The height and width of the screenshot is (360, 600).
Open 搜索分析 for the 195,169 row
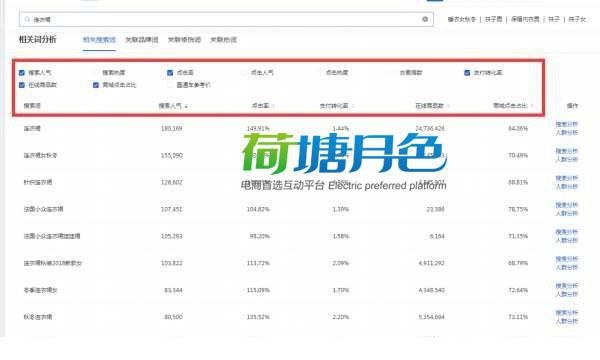567,124
